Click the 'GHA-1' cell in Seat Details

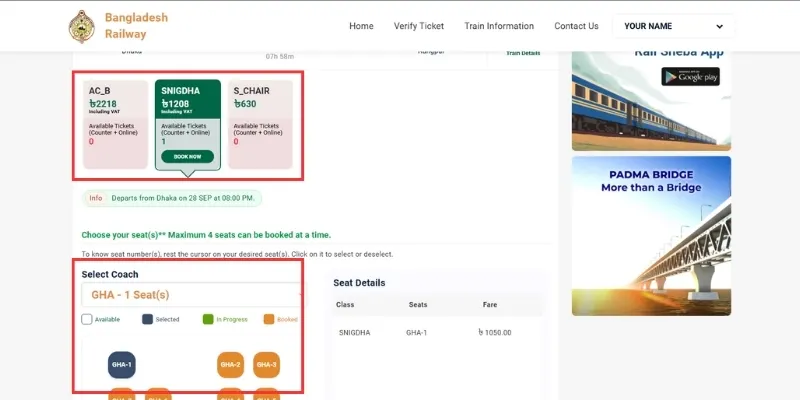click(416, 333)
